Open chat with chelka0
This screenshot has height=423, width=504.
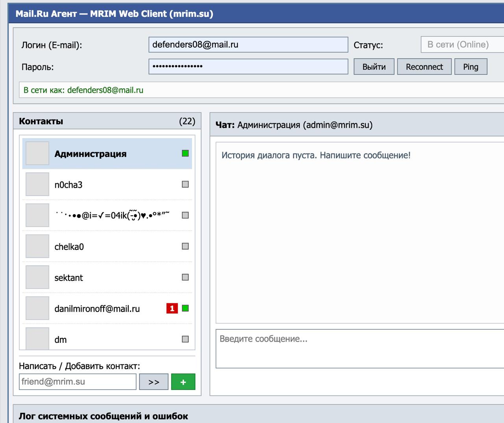click(107, 246)
